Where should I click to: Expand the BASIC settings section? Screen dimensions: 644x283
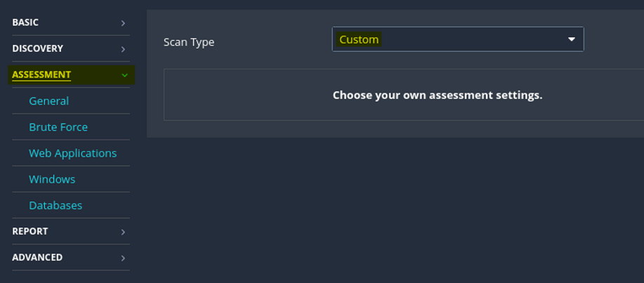[25, 22]
